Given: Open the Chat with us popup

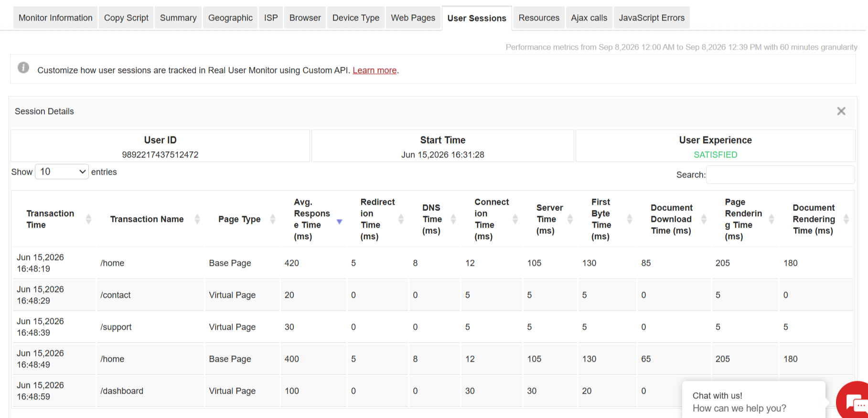Looking at the screenshot, I should (753, 400).
